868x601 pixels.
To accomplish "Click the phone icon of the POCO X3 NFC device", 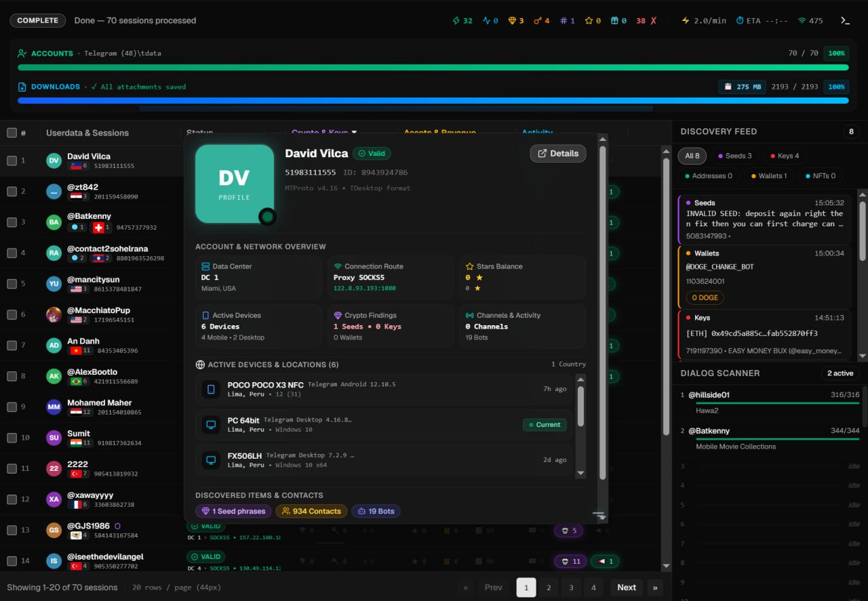I will (x=211, y=390).
